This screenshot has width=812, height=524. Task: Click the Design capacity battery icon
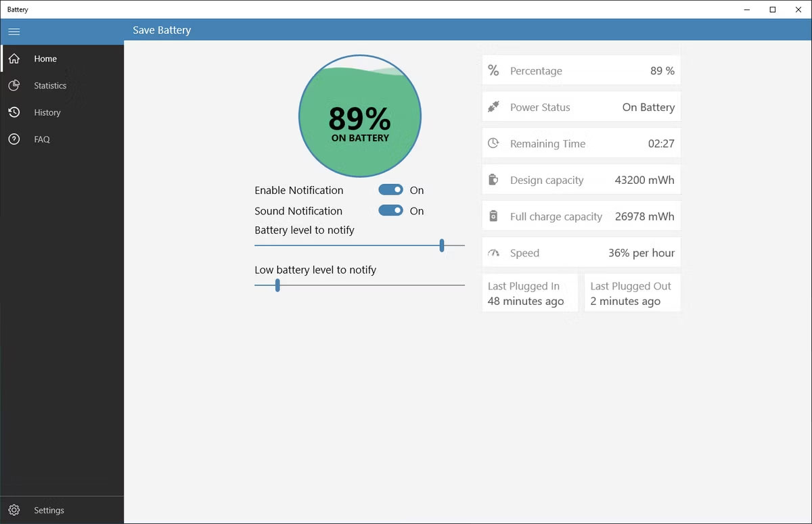(x=493, y=180)
